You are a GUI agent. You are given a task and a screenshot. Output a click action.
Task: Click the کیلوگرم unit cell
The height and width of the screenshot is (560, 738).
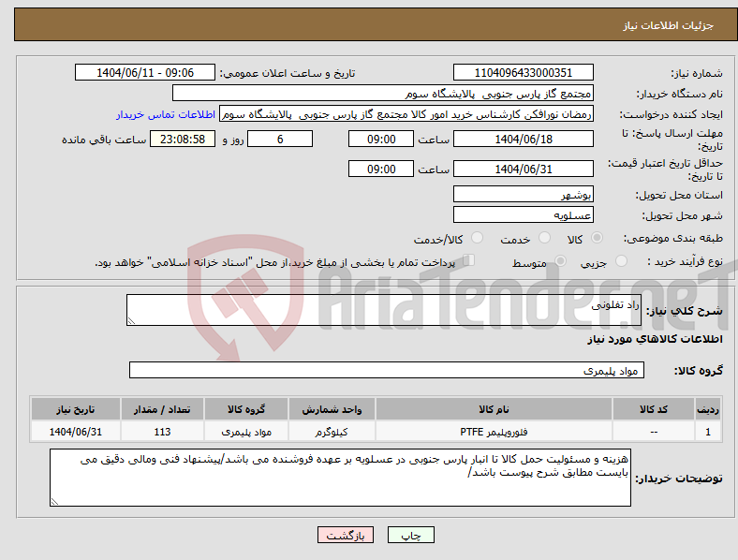[x=332, y=432]
